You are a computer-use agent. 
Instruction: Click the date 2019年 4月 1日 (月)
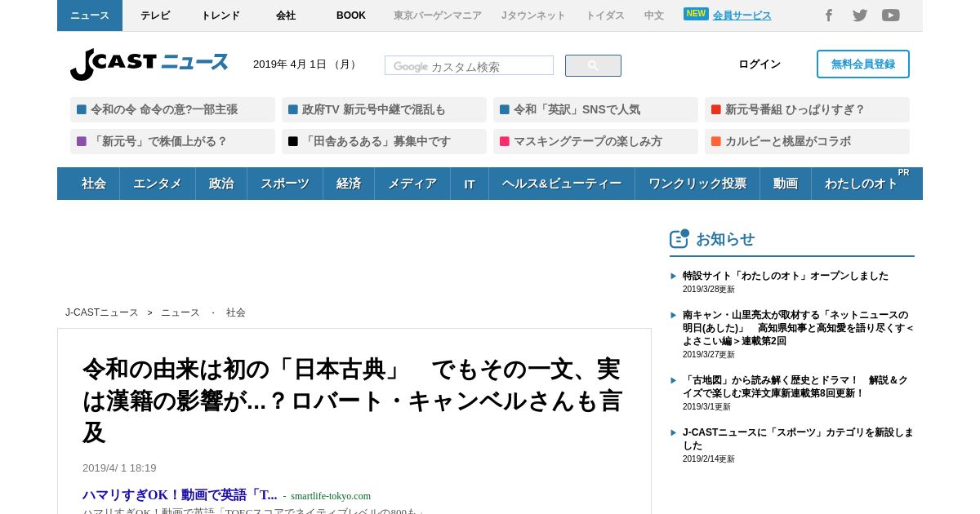[305, 64]
